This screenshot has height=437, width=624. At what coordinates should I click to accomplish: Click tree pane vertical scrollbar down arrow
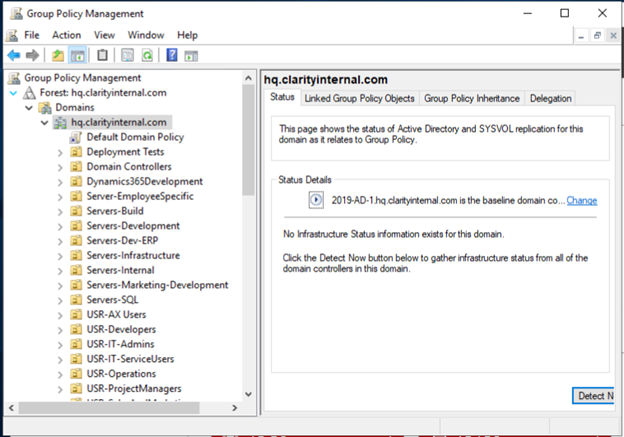tap(248, 394)
